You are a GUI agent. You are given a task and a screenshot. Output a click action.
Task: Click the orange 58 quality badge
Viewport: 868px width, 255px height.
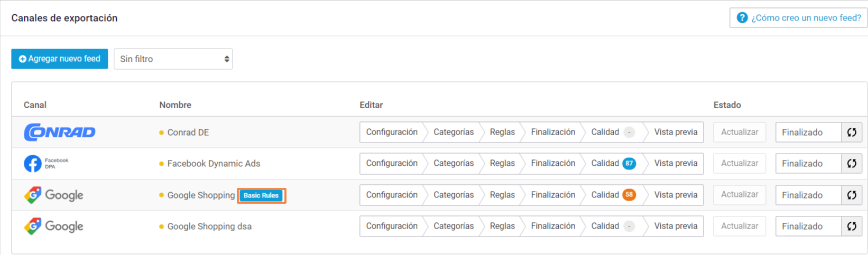[629, 195]
